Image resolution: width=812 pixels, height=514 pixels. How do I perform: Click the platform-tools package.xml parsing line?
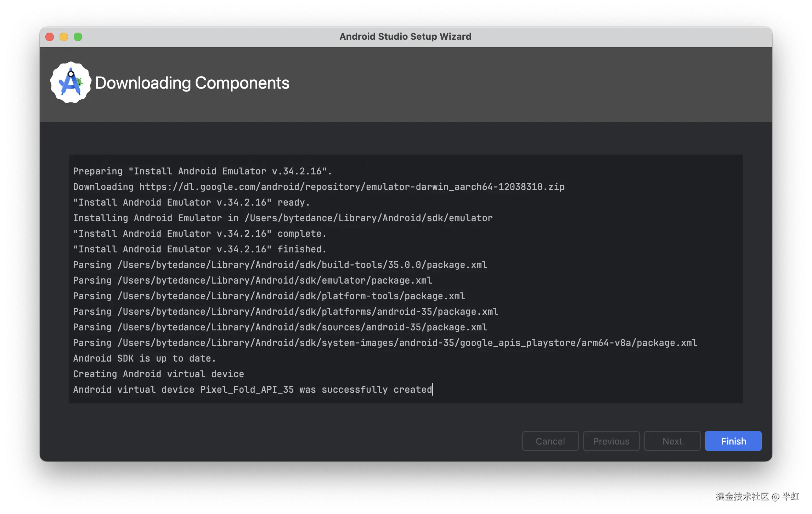pyautogui.click(x=269, y=296)
